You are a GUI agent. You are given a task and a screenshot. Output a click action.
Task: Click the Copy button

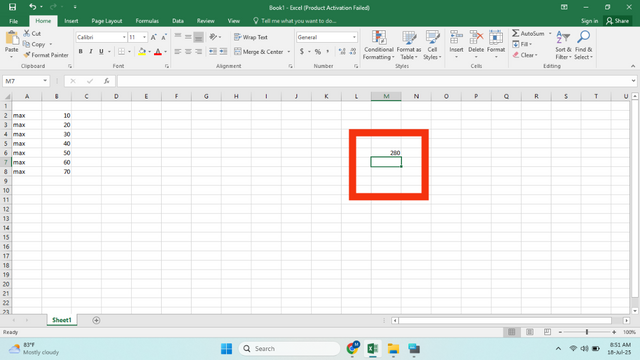(34, 44)
